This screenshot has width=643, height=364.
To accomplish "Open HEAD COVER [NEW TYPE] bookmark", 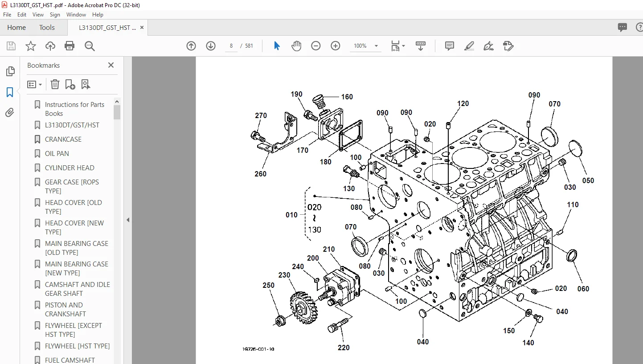I will point(74,227).
